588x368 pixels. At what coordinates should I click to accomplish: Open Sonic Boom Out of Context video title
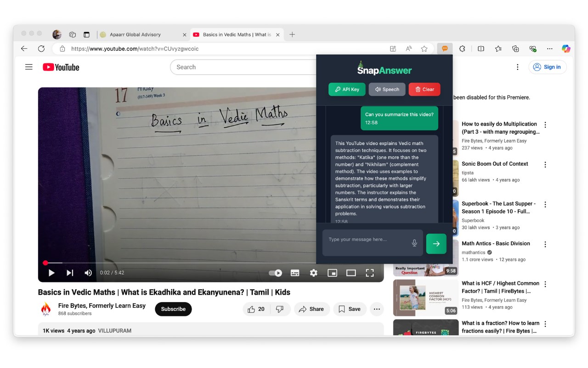(495, 164)
